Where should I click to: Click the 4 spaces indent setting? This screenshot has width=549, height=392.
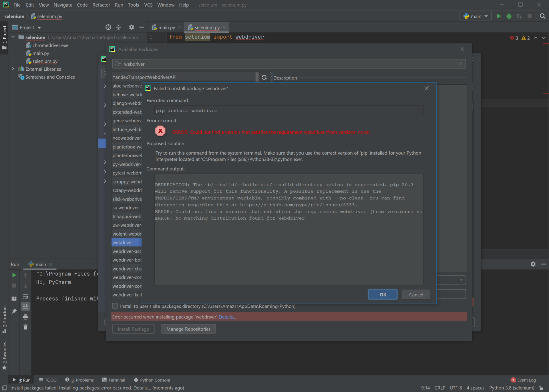(475, 388)
